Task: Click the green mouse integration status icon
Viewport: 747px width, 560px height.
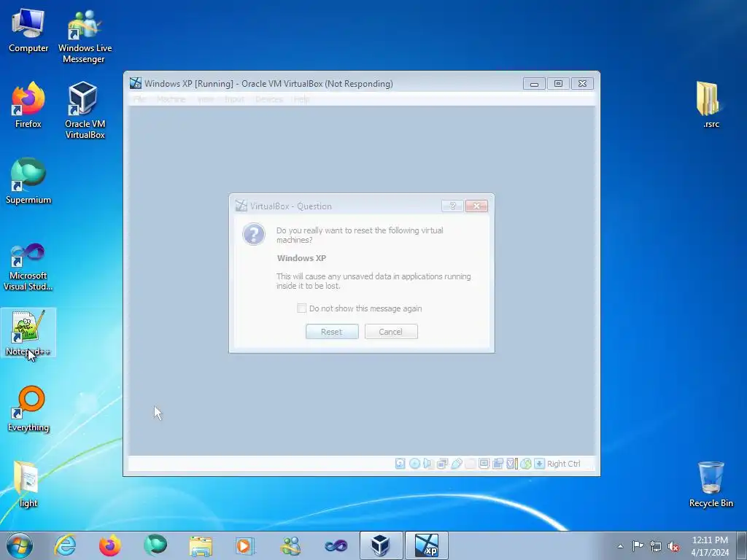Action: (525, 463)
